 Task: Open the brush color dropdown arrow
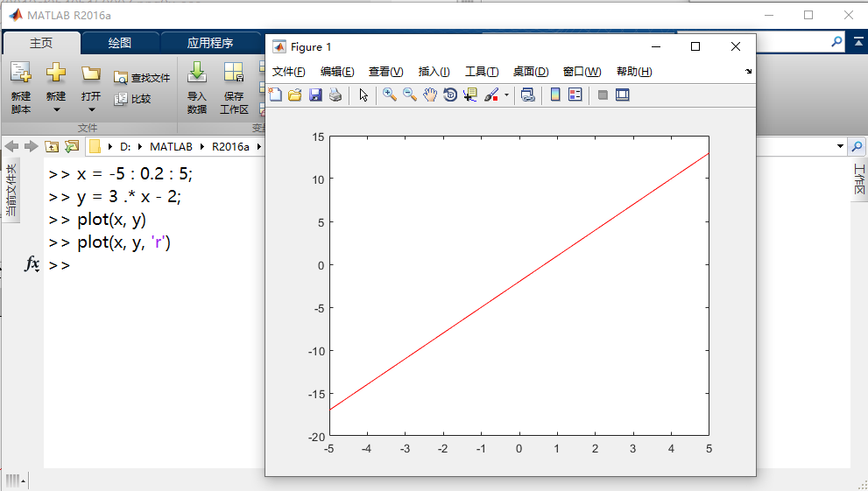(506, 95)
